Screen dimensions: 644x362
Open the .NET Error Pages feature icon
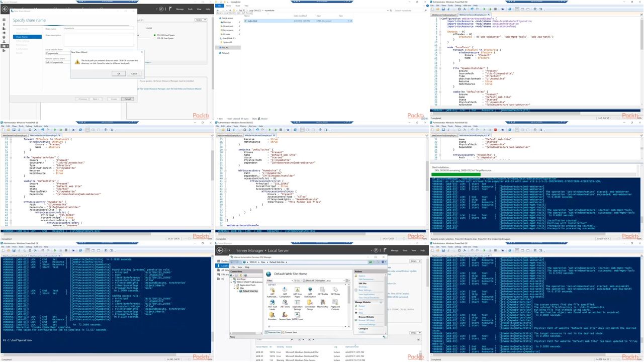point(297,292)
